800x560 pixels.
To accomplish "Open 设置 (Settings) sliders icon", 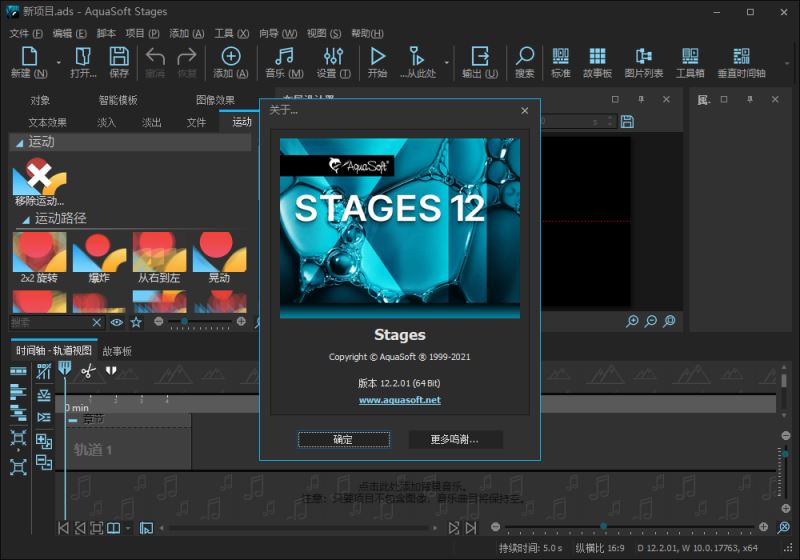I will point(333,56).
